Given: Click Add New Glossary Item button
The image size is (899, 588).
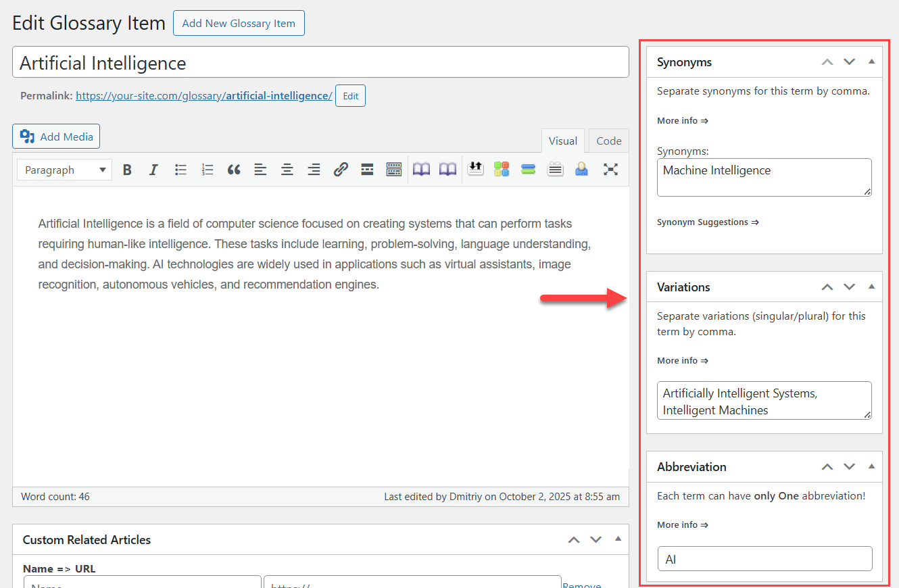Looking at the screenshot, I should tap(239, 23).
